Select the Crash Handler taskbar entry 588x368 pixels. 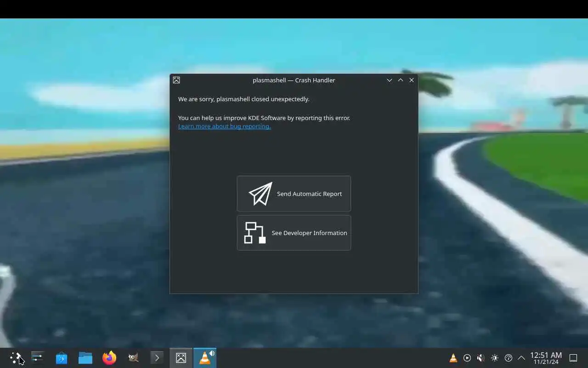(181, 358)
